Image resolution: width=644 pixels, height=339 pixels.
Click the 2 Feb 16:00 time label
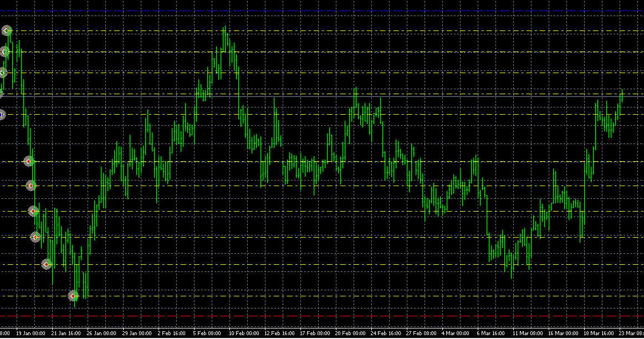tap(171, 333)
